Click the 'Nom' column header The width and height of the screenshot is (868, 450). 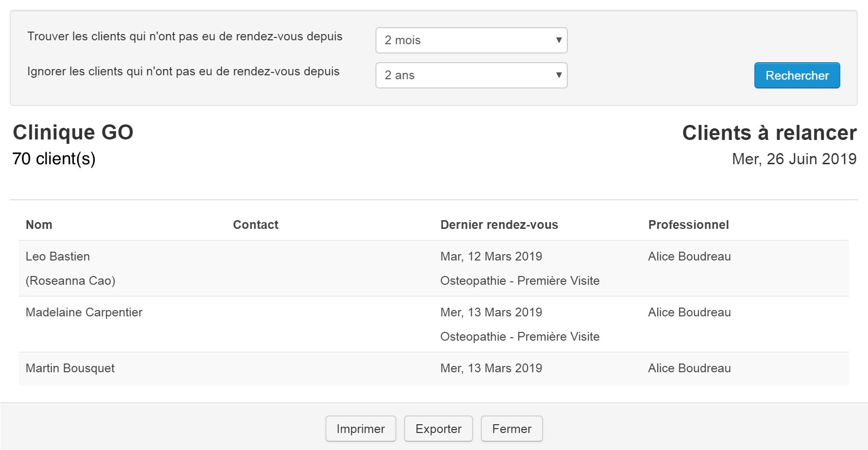[x=39, y=225]
